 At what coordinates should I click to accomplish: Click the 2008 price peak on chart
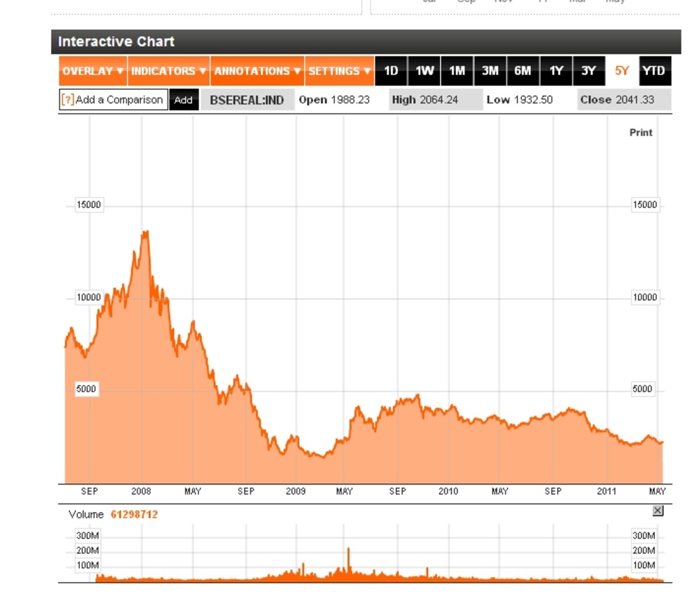pos(145,232)
